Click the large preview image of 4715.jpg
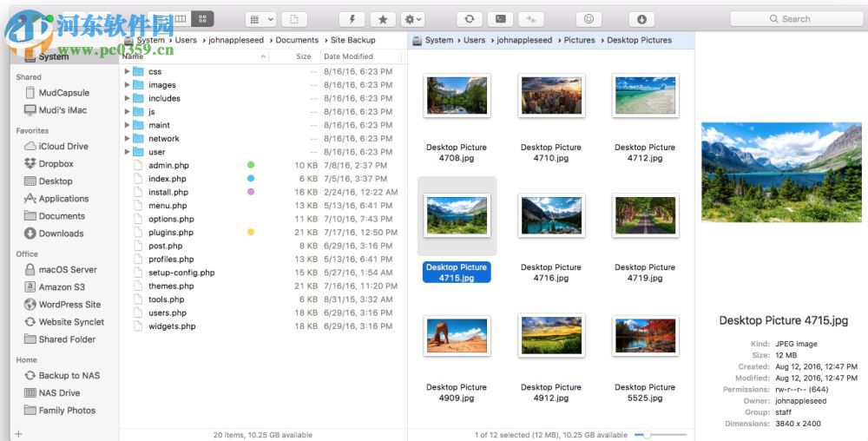The width and height of the screenshot is (868, 441). (781, 172)
